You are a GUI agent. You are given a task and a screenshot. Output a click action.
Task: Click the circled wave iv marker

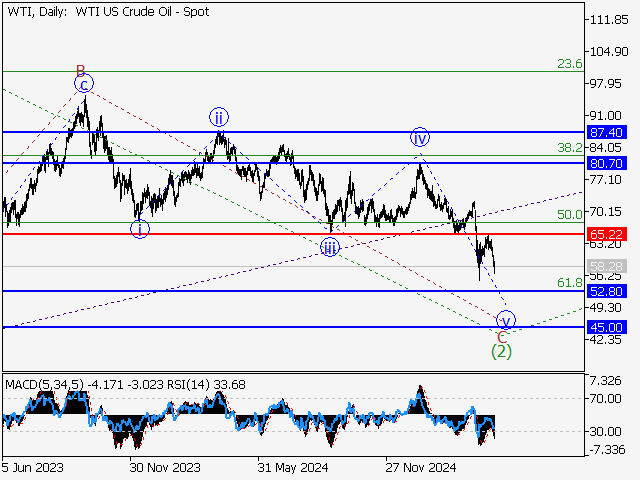pos(419,138)
